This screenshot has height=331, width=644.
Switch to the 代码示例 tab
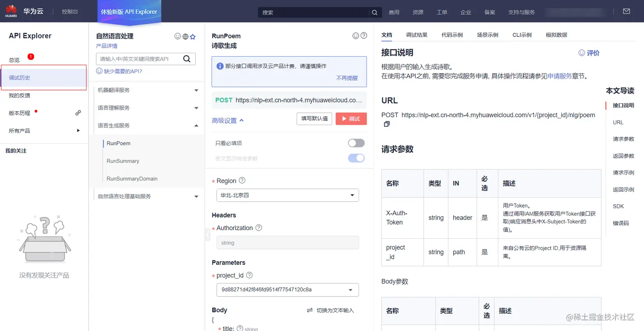point(452,35)
